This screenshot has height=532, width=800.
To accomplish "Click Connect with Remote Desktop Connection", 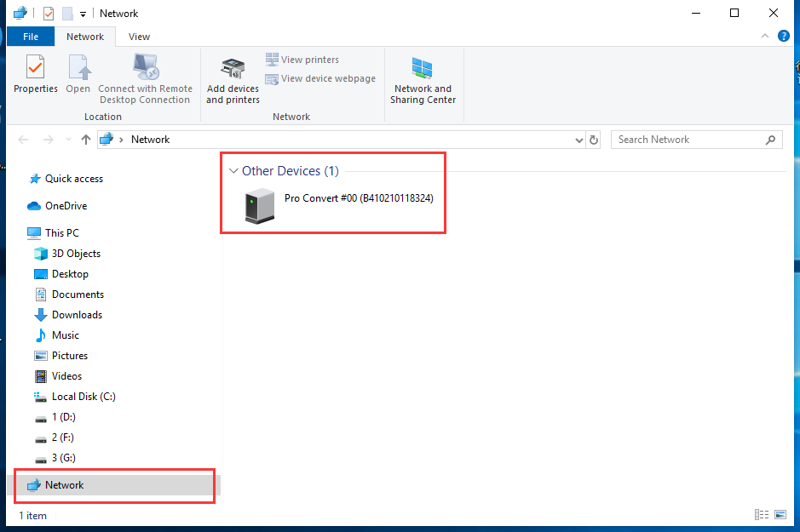I will [x=146, y=79].
